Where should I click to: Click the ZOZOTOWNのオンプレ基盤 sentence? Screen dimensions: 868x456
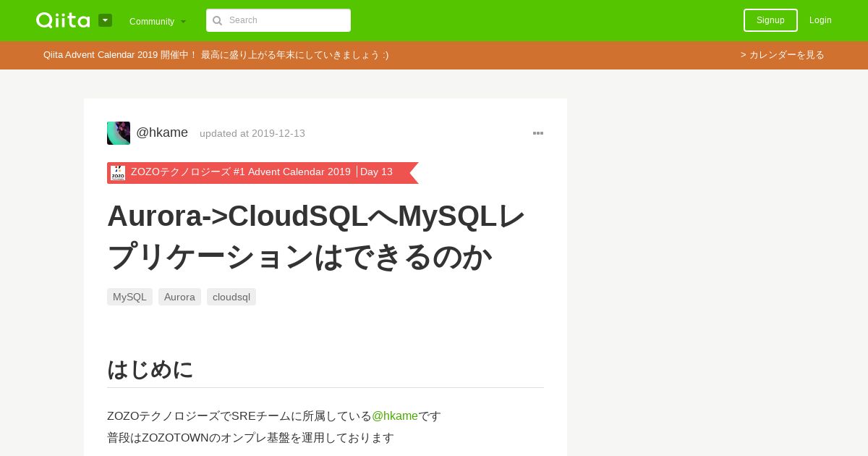point(250,438)
